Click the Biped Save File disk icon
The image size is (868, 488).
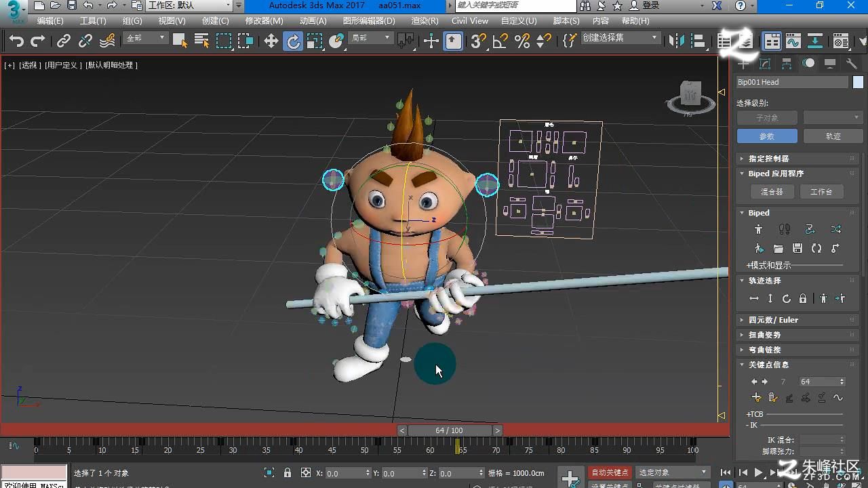797,249
